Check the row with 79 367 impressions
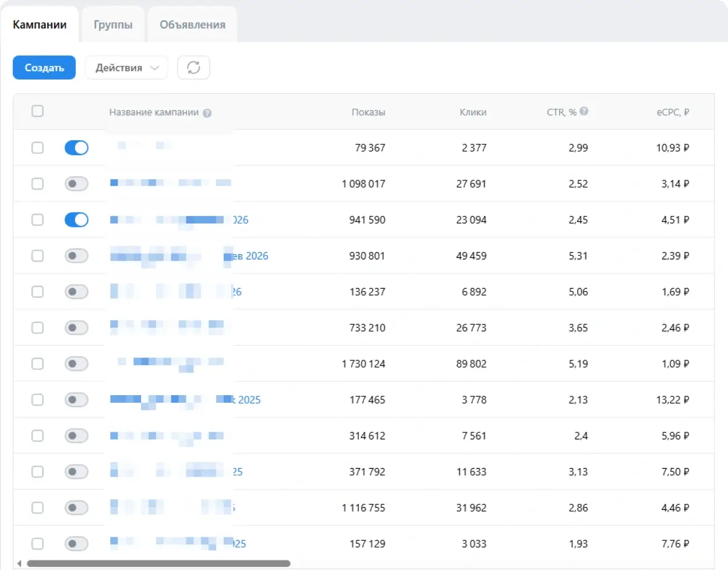 (37, 148)
